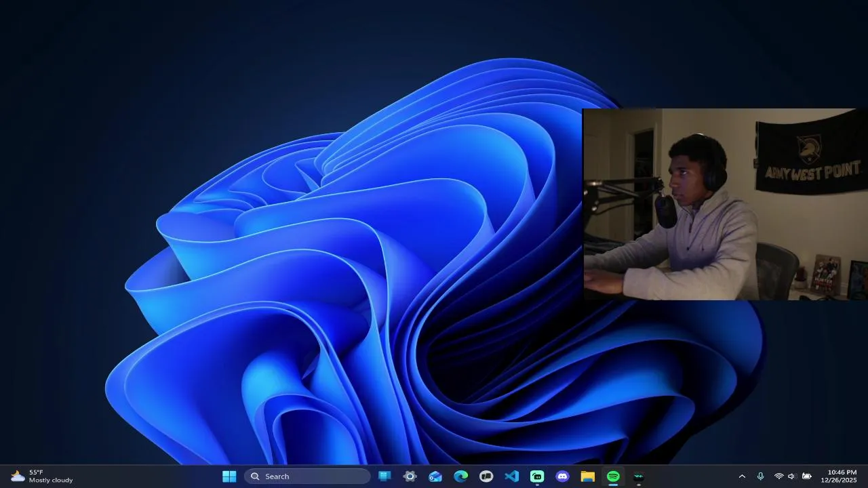Viewport: 868px width, 488px height.
Task: Click the speaker volume tray icon
Action: [791, 476]
